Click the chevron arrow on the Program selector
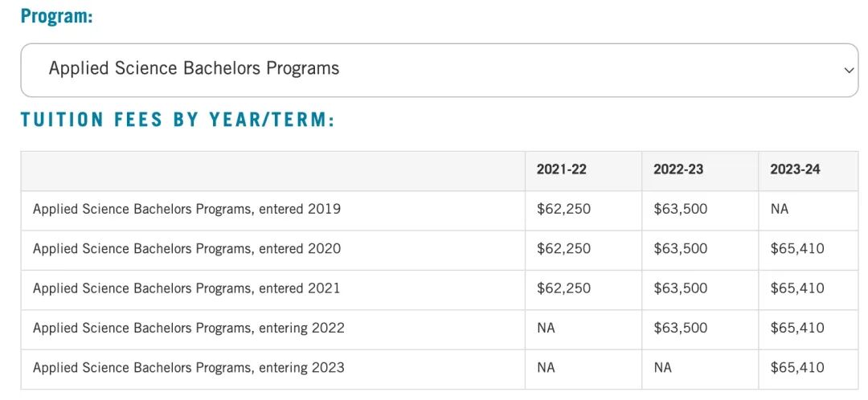Image resolution: width=868 pixels, height=400 pixels. tap(849, 70)
